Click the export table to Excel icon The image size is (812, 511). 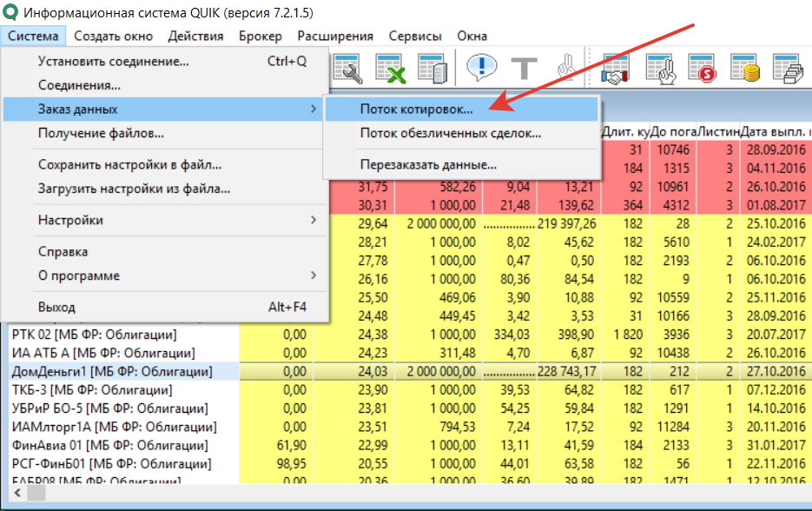(x=391, y=70)
